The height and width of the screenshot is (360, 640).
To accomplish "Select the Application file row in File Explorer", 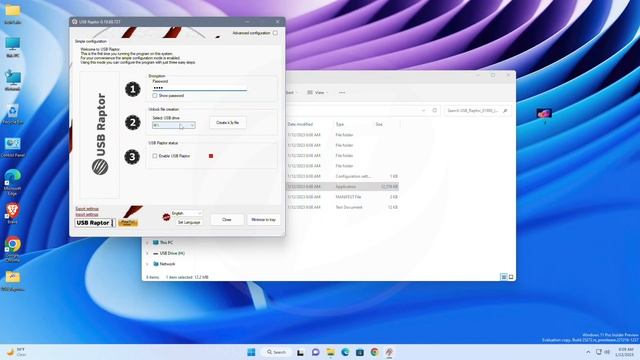I will 342,187.
